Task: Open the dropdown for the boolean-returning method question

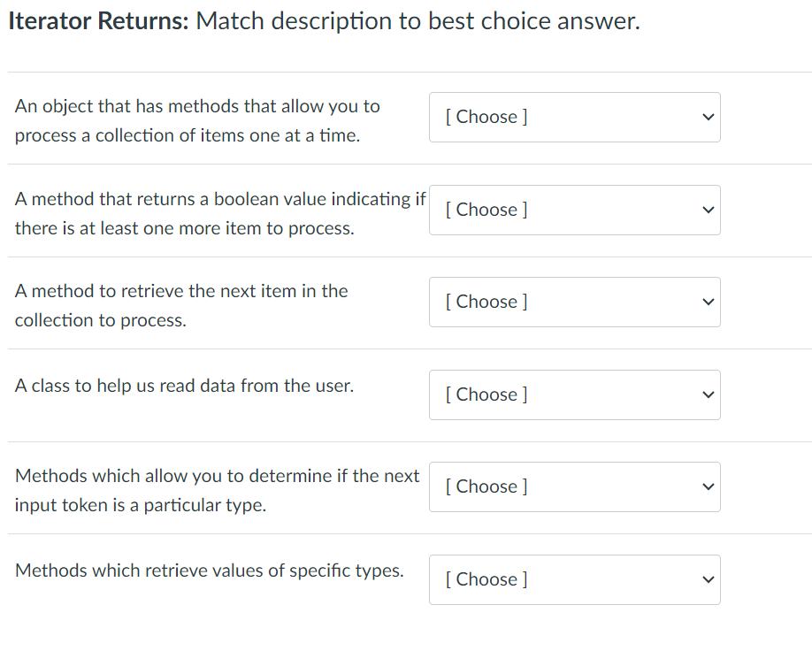Action: (x=574, y=210)
